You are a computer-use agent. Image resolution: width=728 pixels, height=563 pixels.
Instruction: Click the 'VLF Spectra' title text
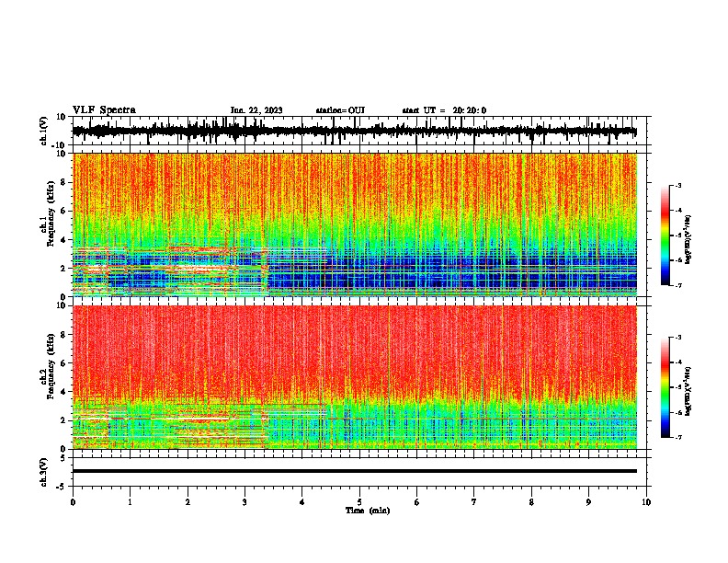[104, 110]
